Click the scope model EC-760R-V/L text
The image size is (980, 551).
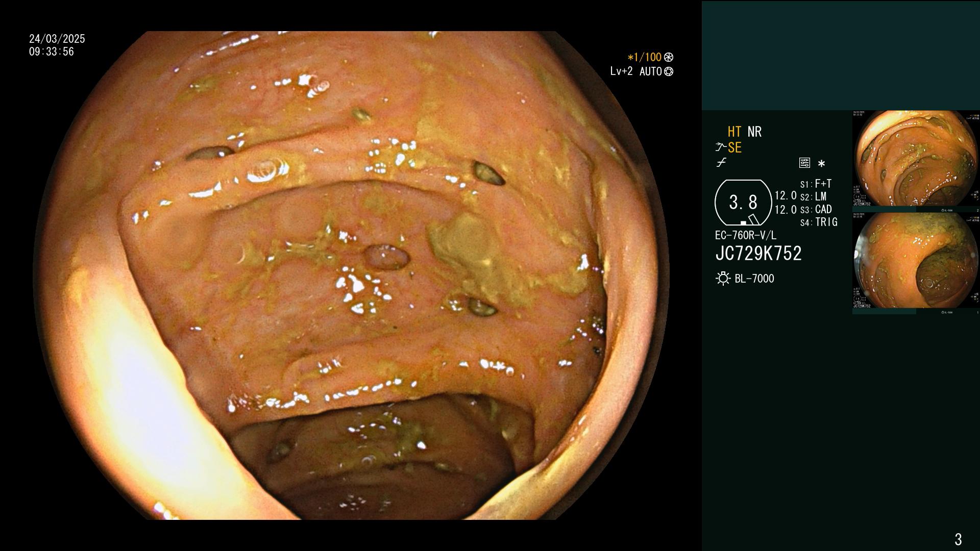click(x=746, y=235)
